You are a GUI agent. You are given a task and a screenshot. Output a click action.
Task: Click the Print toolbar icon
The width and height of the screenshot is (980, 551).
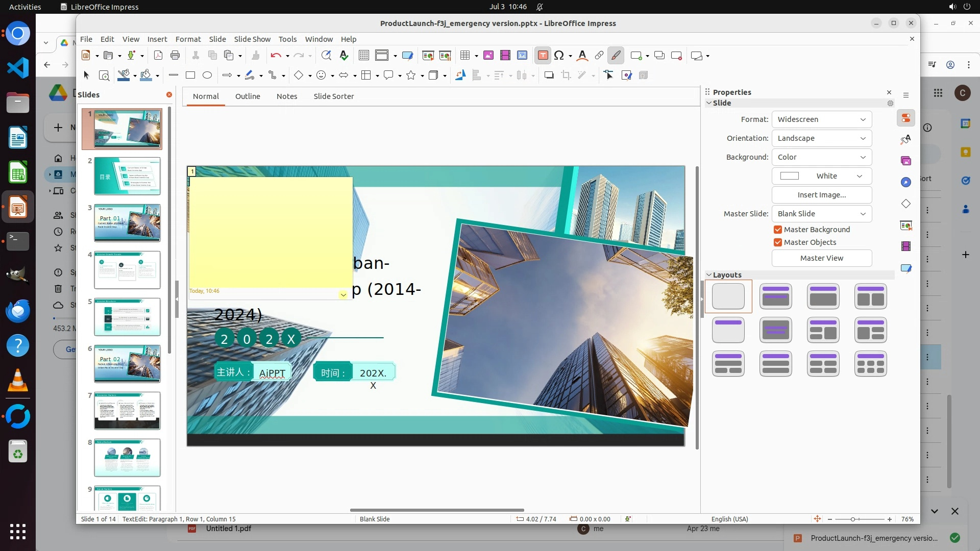[x=175, y=56]
